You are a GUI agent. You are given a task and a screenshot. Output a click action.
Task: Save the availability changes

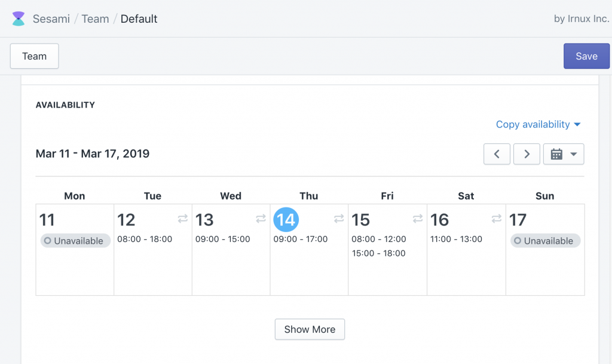[x=586, y=56]
